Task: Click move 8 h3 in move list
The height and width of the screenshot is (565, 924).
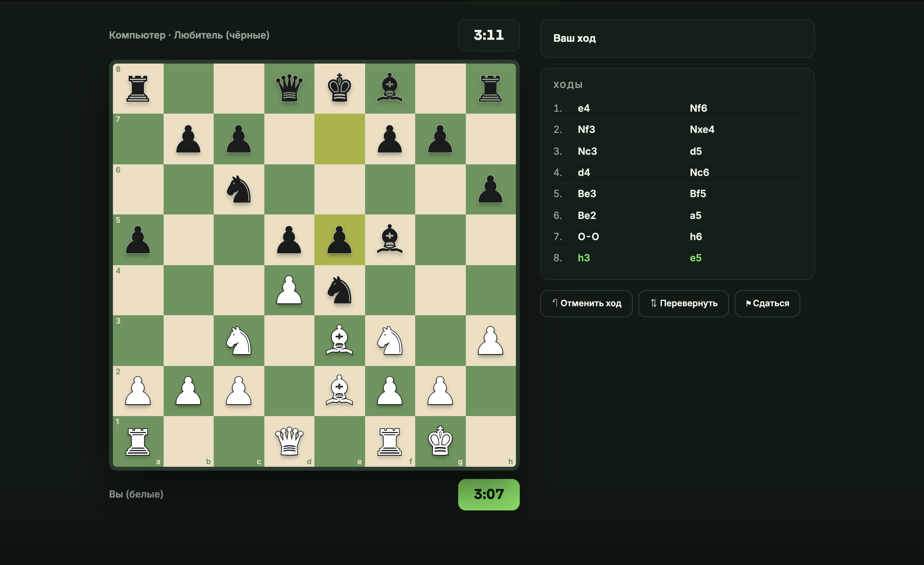Action: point(584,258)
